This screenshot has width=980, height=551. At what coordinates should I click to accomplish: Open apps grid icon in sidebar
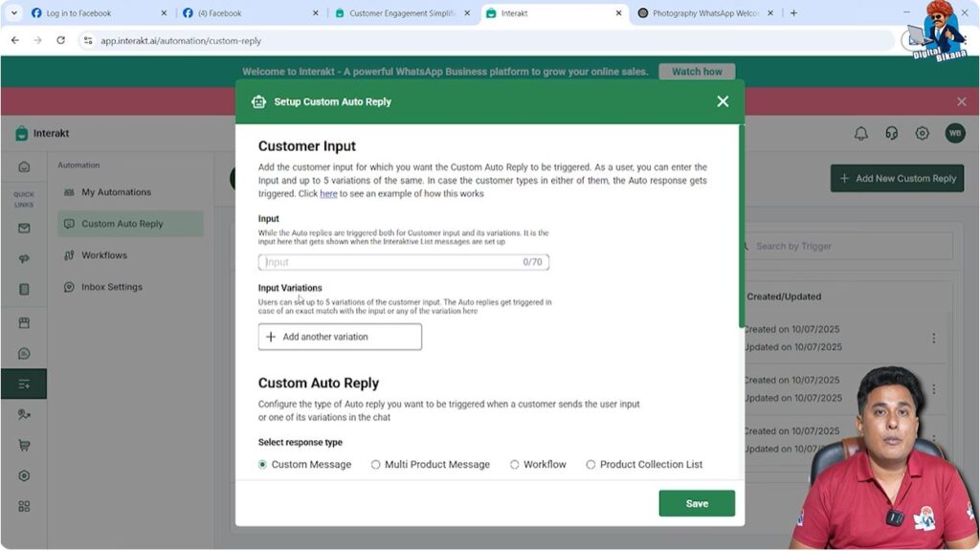click(24, 506)
